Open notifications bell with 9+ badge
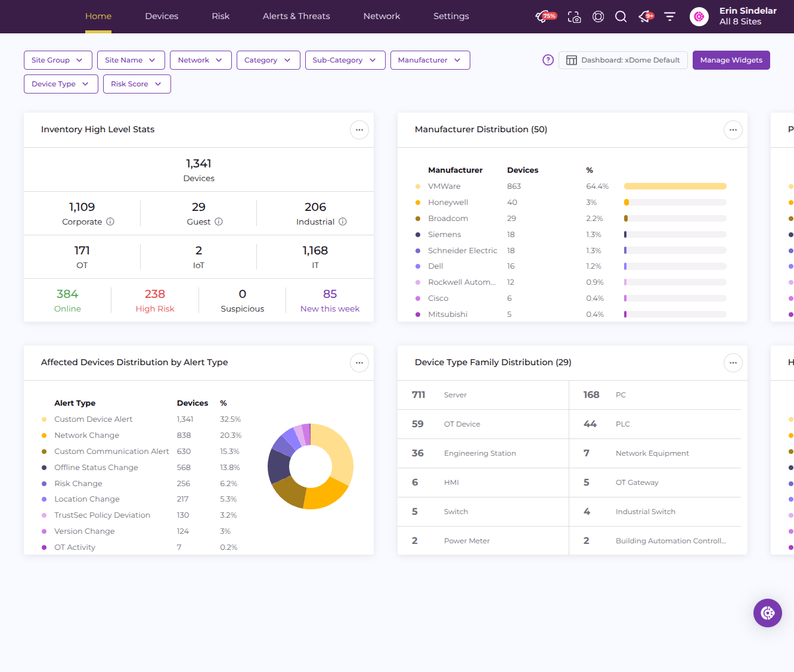This screenshot has width=794, height=672. pyautogui.click(x=645, y=17)
